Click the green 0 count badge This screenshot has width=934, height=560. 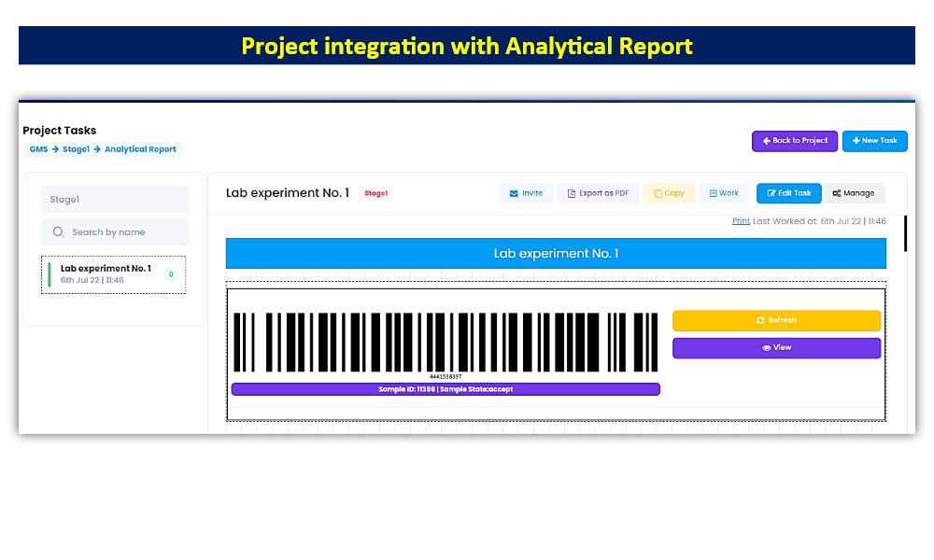pyautogui.click(x=171, y=274)
